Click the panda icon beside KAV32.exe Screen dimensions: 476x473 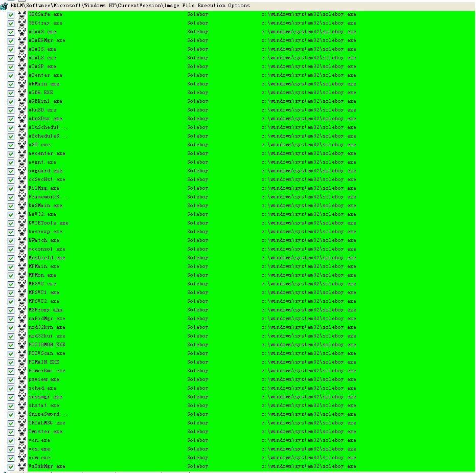(x=22, y=214)
